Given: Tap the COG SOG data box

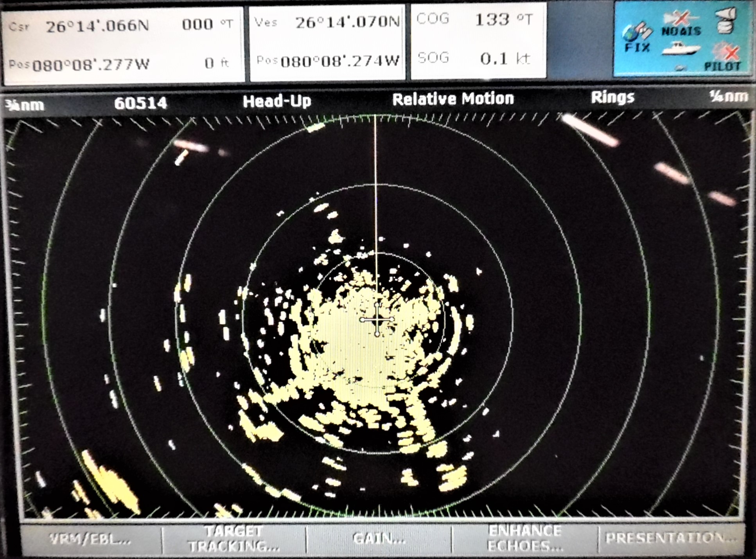Looking at the screenshot, I should [x=478, y=40].
